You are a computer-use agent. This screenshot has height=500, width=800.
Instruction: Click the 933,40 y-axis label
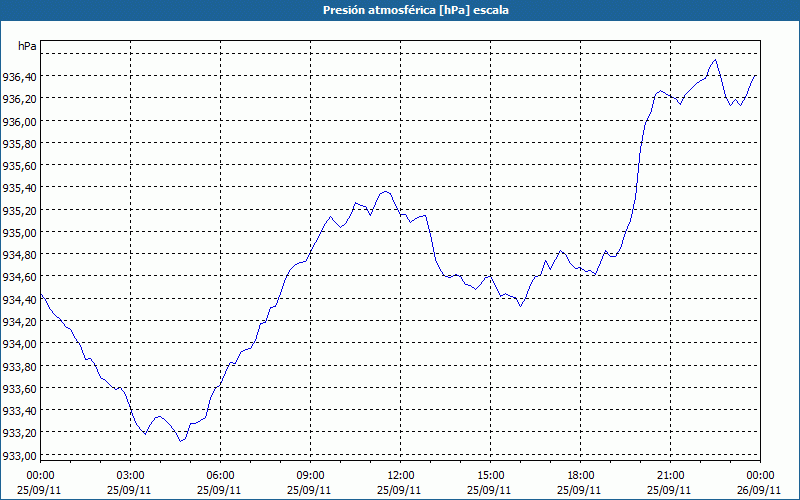[x=19, y=411]
